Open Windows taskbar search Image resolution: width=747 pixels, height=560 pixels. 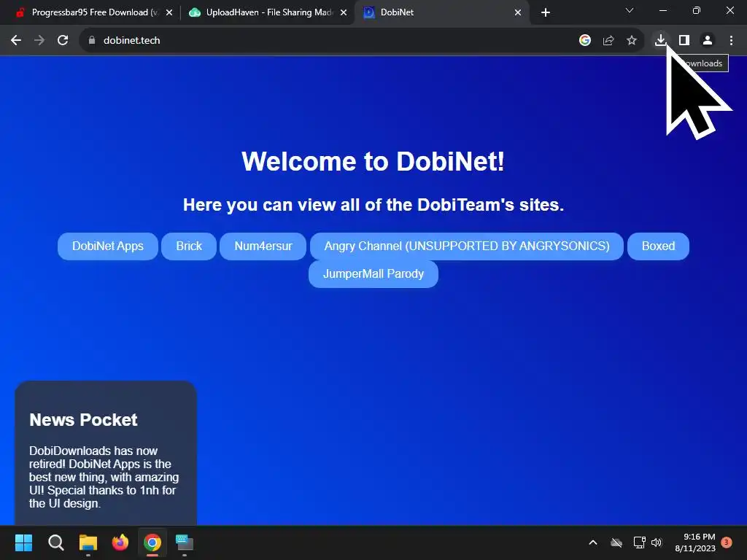[x=55, y=542]
